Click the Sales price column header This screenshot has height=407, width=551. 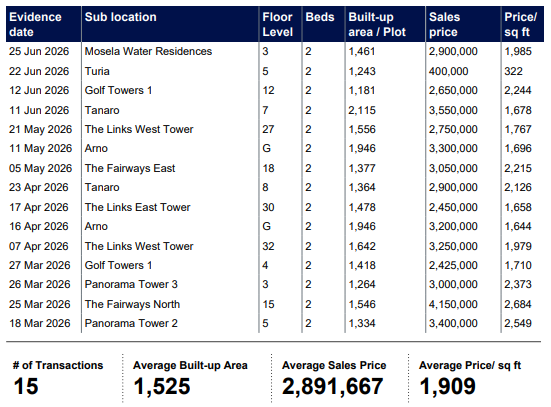[444, 24]
